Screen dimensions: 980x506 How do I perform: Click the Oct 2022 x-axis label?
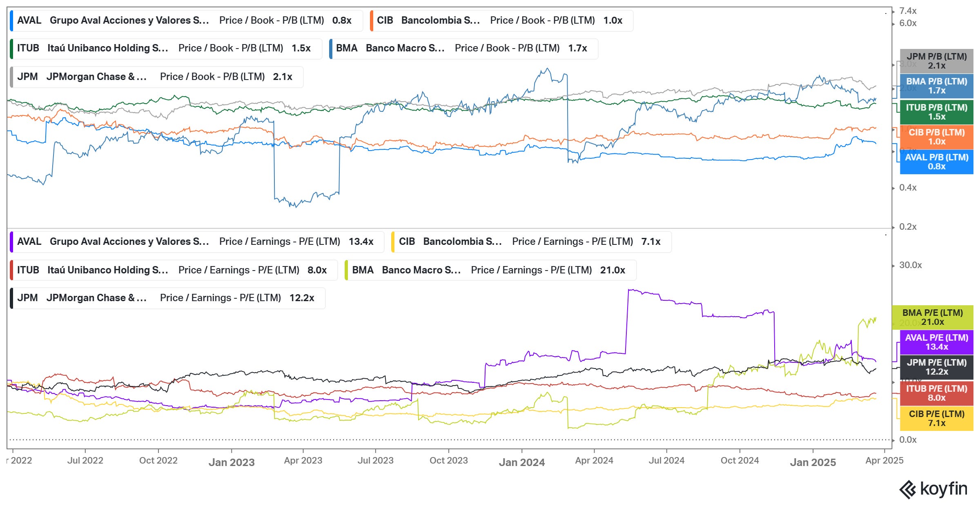pyautogui.click(x=158, y=461)
